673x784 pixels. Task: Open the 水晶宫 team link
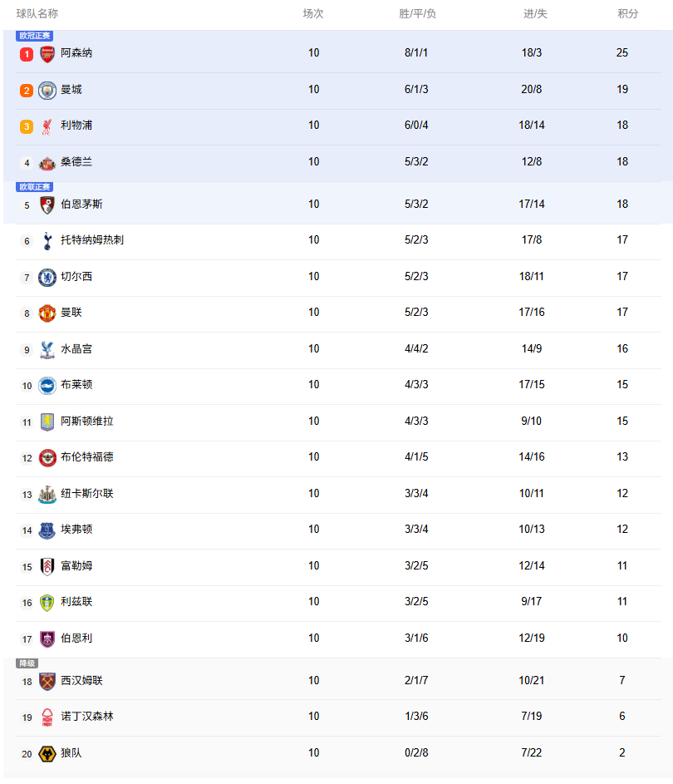pos(76,349)
